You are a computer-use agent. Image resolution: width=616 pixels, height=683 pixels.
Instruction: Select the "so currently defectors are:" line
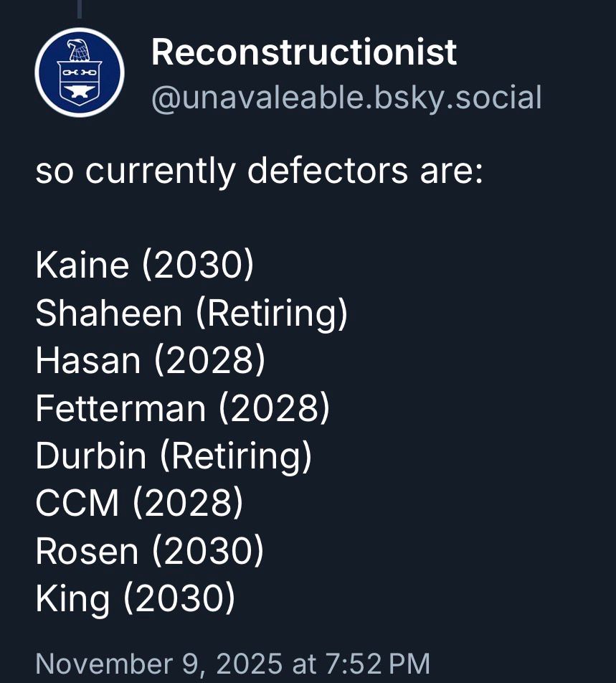[x=259, y=172]
